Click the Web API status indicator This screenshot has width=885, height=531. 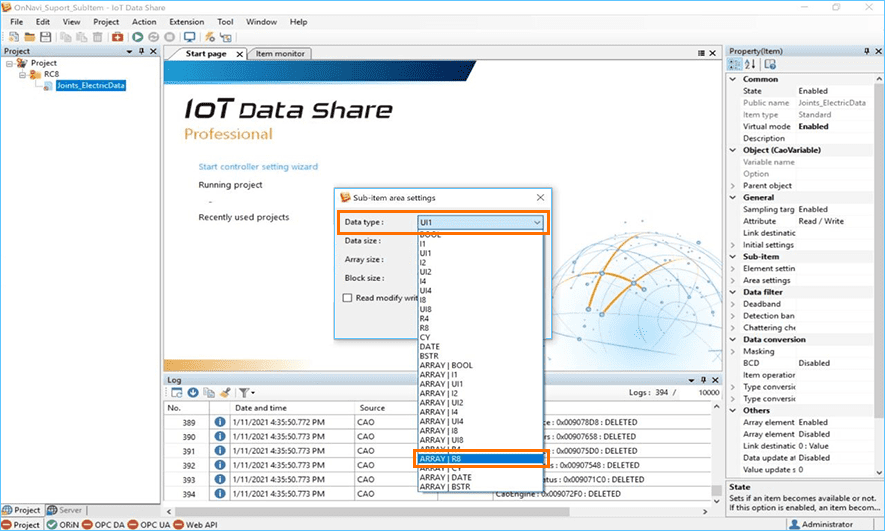tap(195, 525)
